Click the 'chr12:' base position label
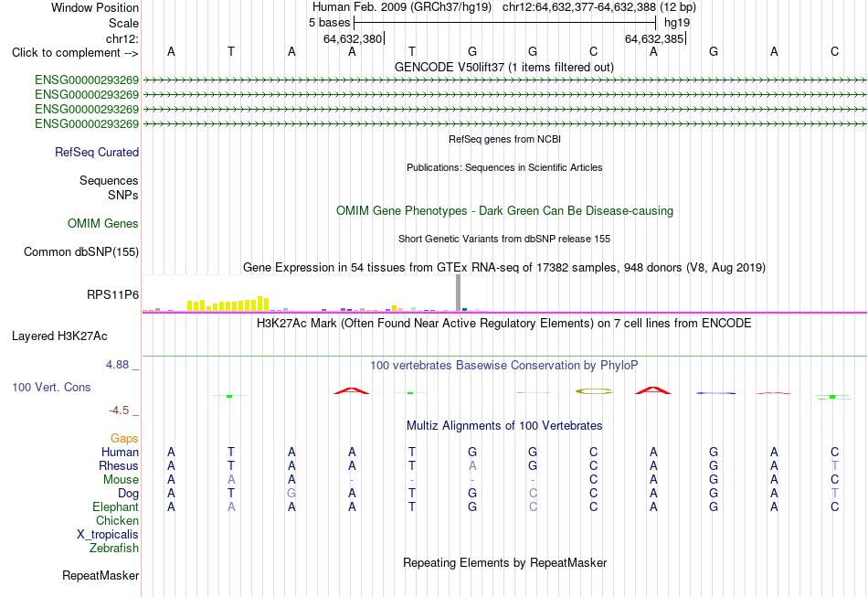Viewport: 868px width, 597px height. (122, 38)
